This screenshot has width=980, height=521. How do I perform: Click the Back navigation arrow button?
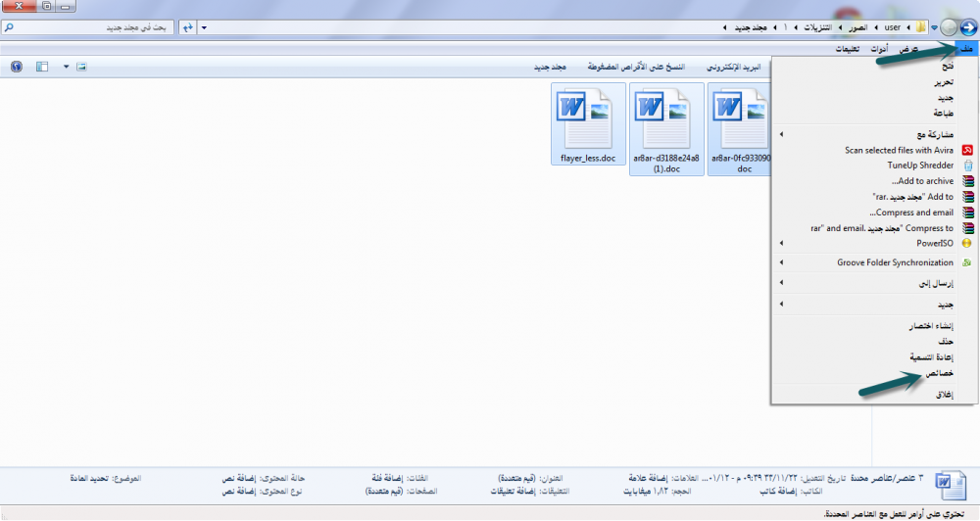pyautogui.click(x=968, y=27)
